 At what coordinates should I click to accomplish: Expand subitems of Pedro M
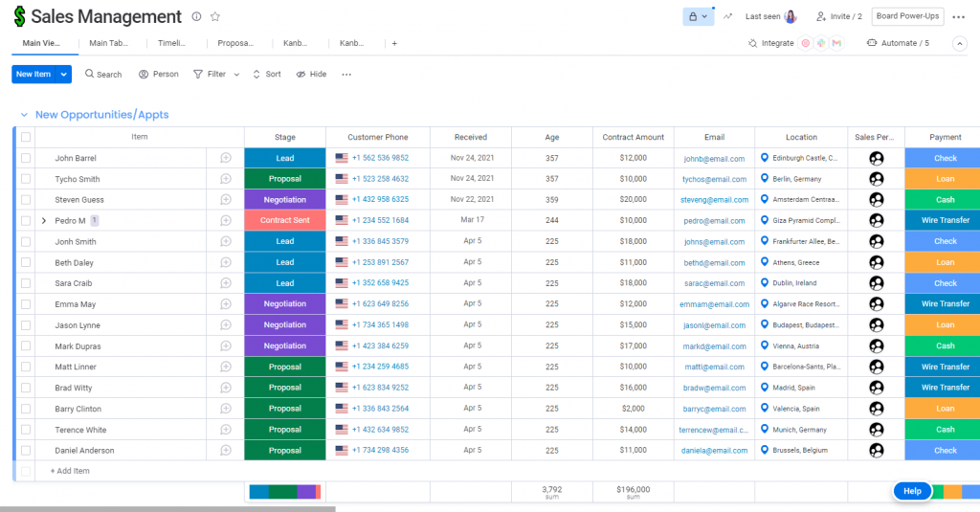tap(44, 221)
